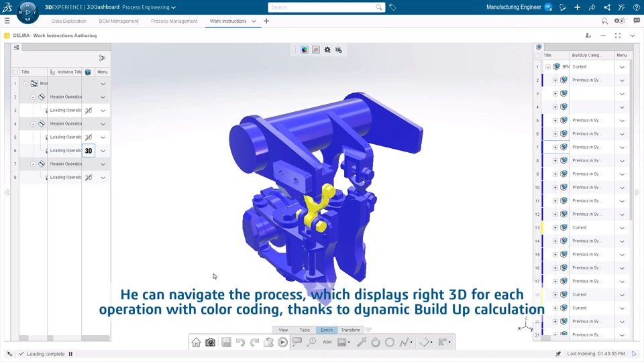This screenshot has height=362, width=644.
Task: Click the Manufacturing Engineer profile label
Action: (x=513, y=7)
